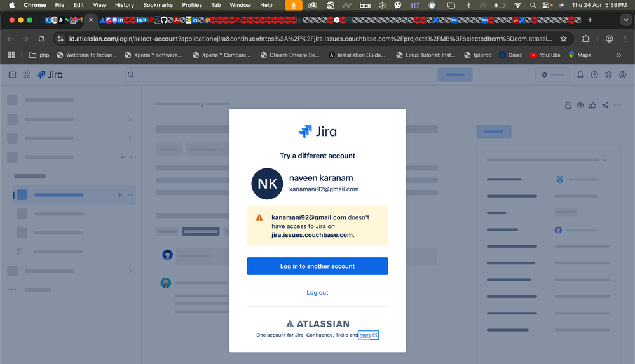Close the active browser tab

point(91,20)
